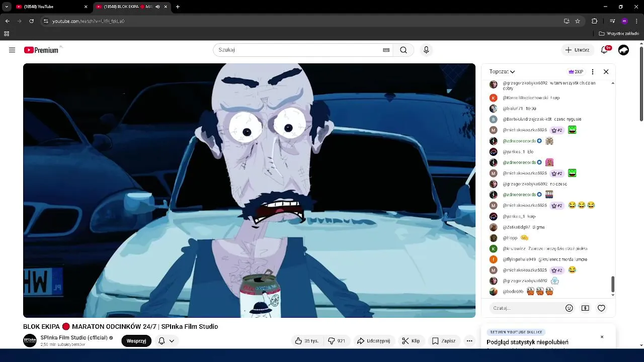
Task: Click @hlopp chat message
Action: (548, 238)
